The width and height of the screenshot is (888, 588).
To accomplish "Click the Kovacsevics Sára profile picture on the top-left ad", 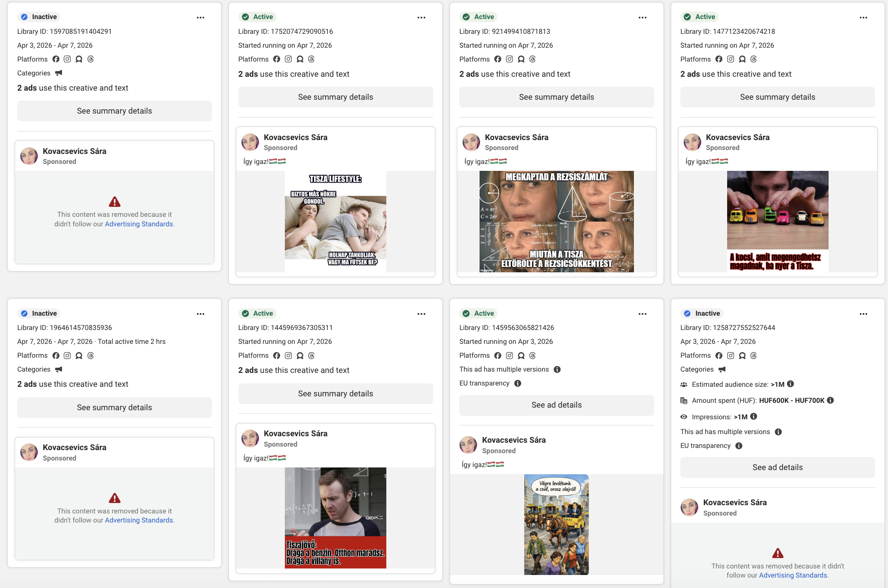I will (x=29, y=156).
